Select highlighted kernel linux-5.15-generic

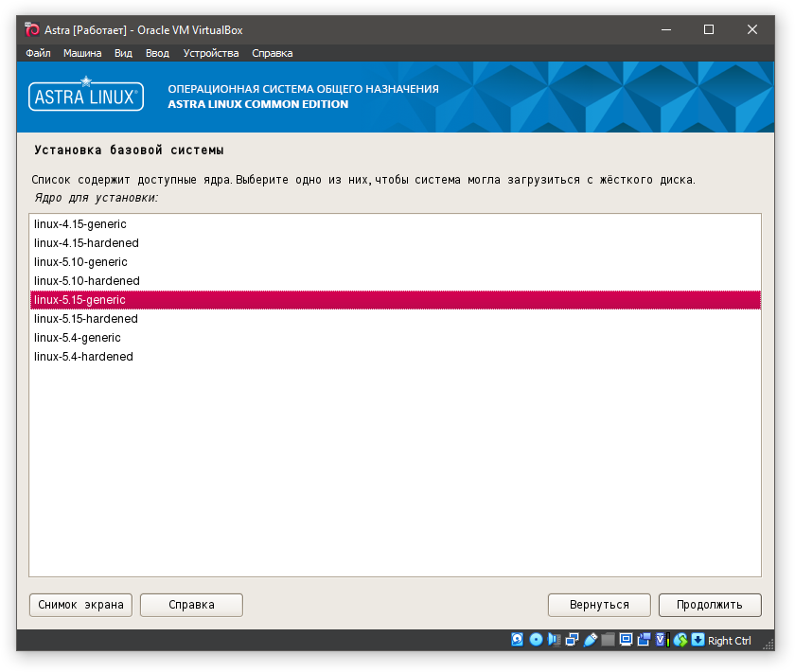(396, 300)
